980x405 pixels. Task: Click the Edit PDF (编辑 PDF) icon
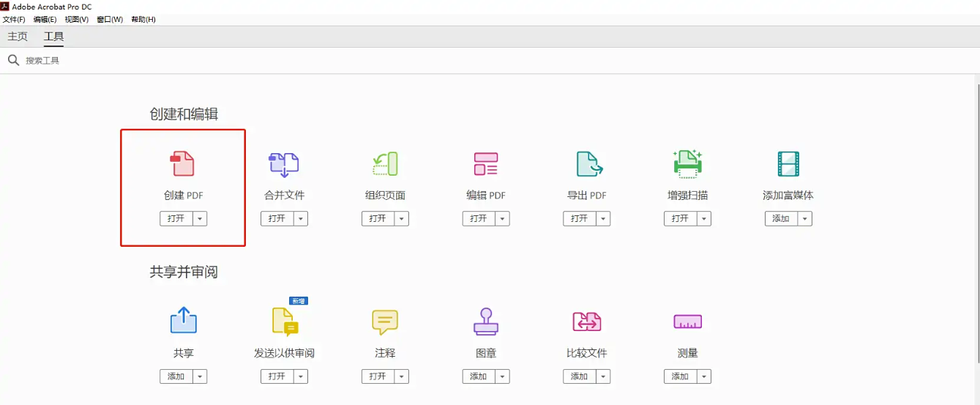(486, 164)
